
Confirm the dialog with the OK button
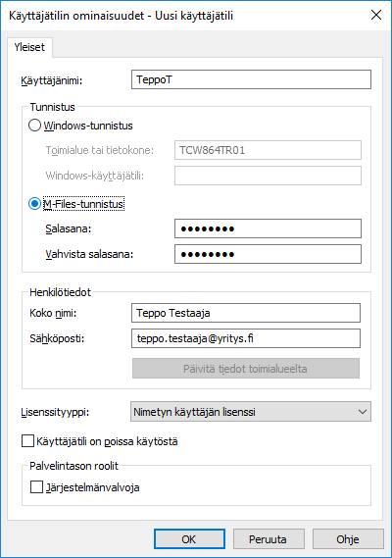coord(189,539)
